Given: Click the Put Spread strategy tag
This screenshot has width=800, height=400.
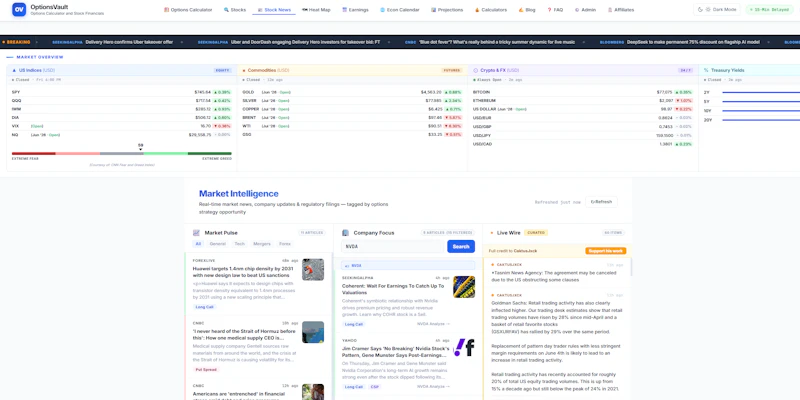Looking at the screenshot, I should coord(206,369).
